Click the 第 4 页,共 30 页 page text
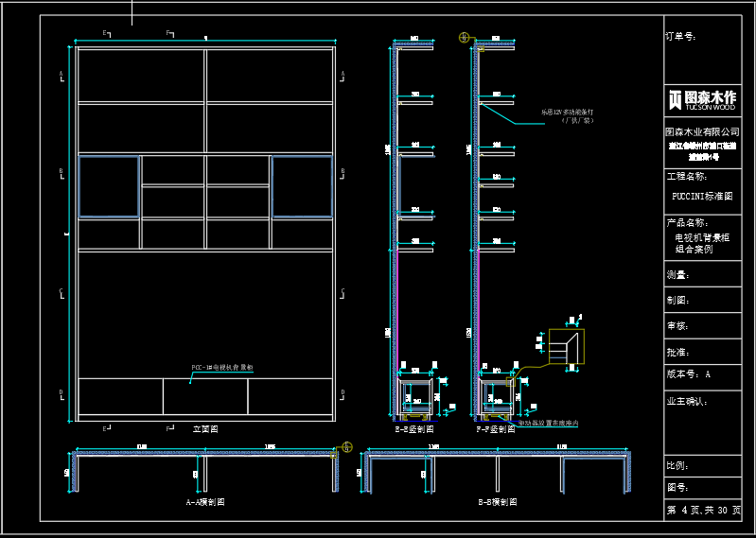Screen dimensions: 756x538 (x=703, y=511)
